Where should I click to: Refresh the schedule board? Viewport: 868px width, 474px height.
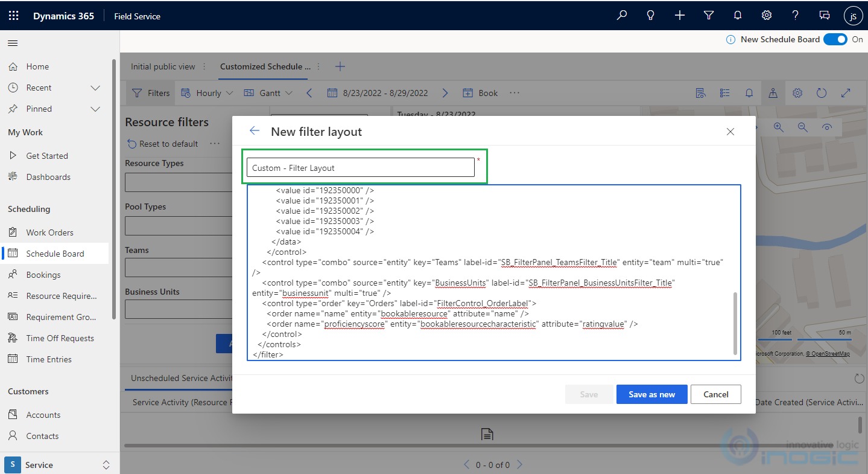click(x=822, y=93)
